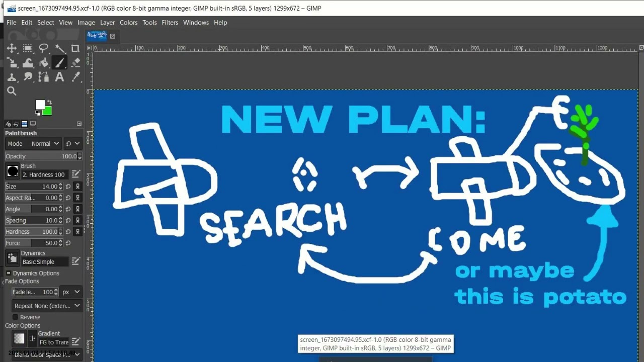Click the Dynamics preview icon button

13,258
